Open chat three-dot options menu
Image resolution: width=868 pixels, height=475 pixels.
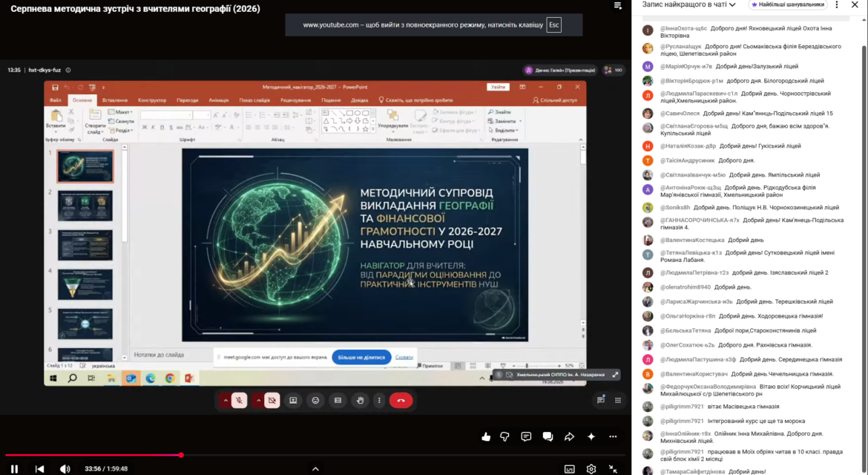[x=836, y=4]
